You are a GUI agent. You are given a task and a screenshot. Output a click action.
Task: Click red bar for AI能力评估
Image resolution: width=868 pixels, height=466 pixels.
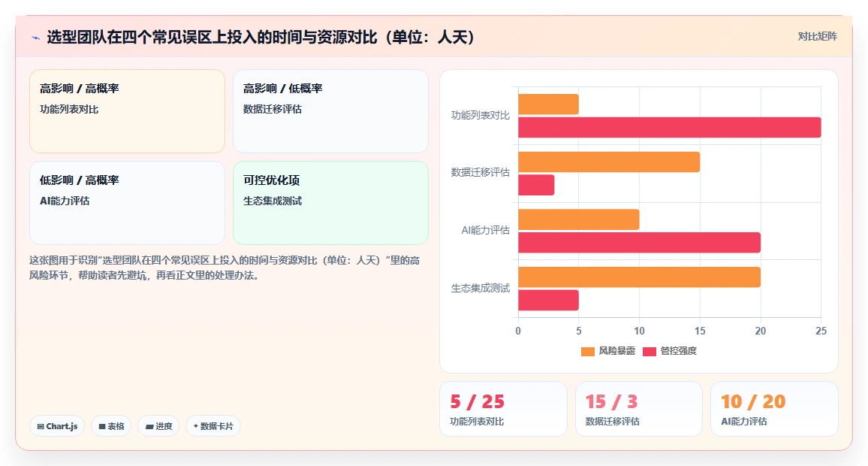[x=640, y=243]
